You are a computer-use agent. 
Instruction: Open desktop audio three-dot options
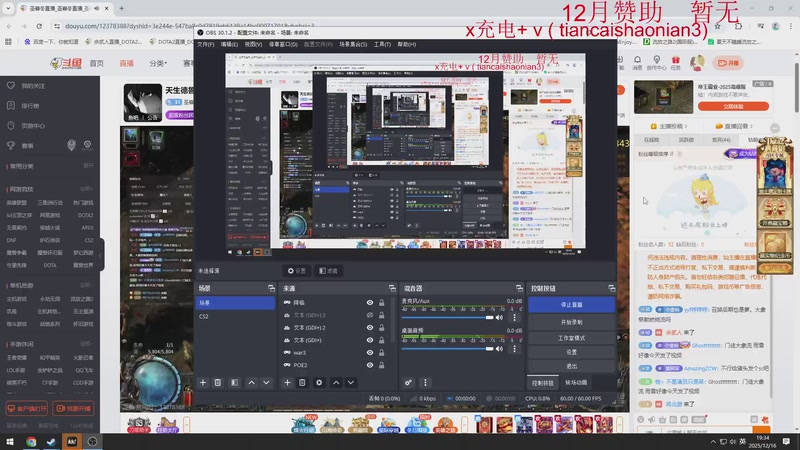(x=514, y=349)
